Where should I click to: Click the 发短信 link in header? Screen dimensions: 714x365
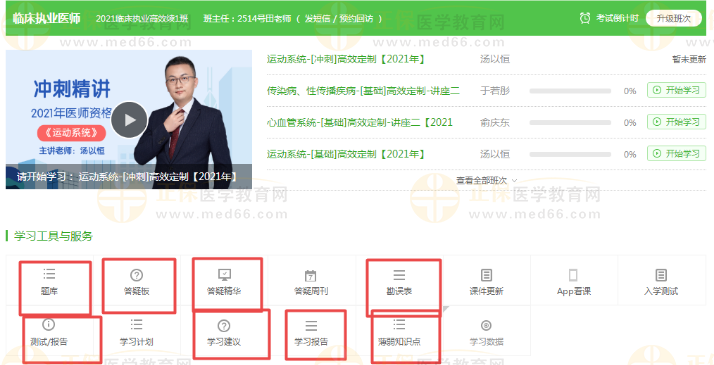click(x=316, y=19)
